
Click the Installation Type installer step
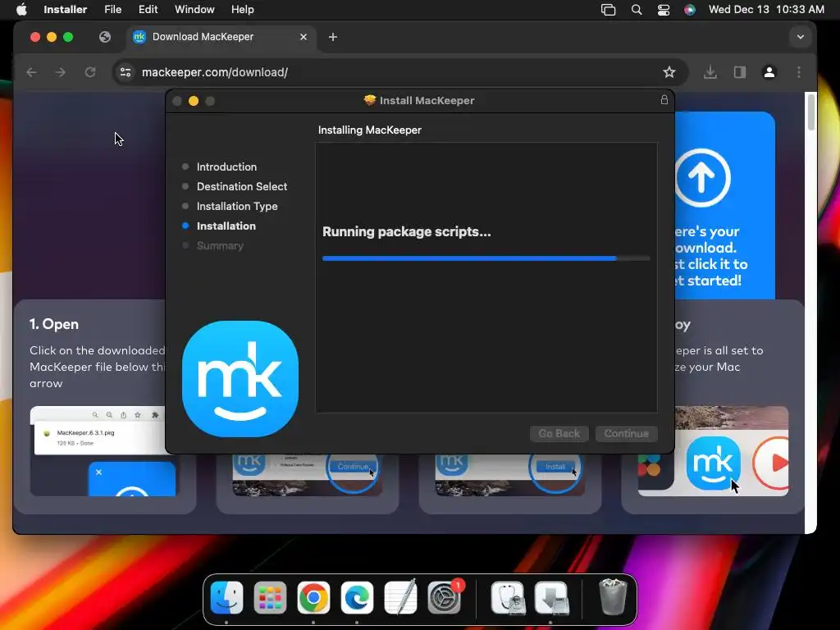pos(237,206)
